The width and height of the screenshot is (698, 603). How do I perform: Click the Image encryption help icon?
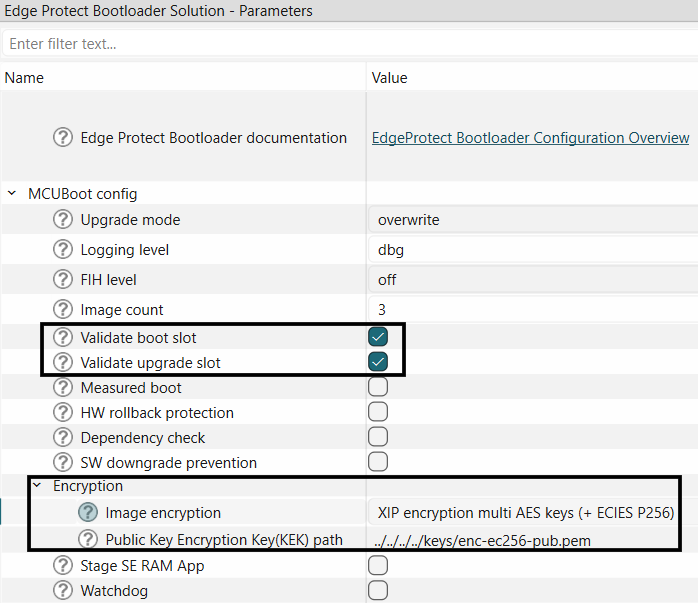(x=88, y=513)
